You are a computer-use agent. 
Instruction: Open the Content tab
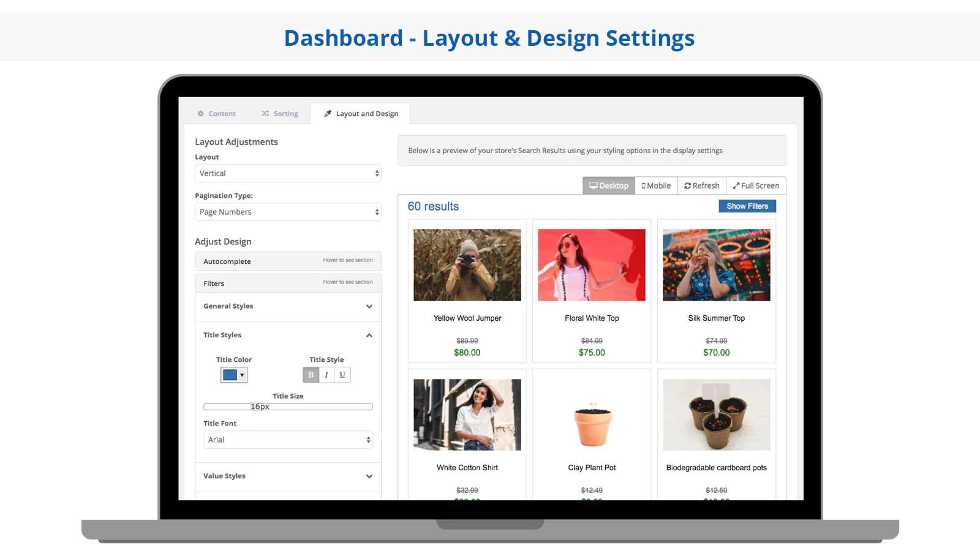[216, 114]
